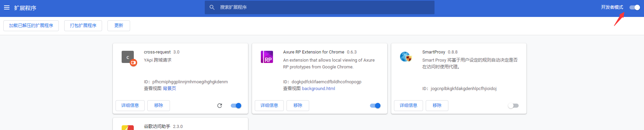Viewport: 644px width, 130px height.
Task: Click 打包扩展程序 button
Action: point(83,26)
